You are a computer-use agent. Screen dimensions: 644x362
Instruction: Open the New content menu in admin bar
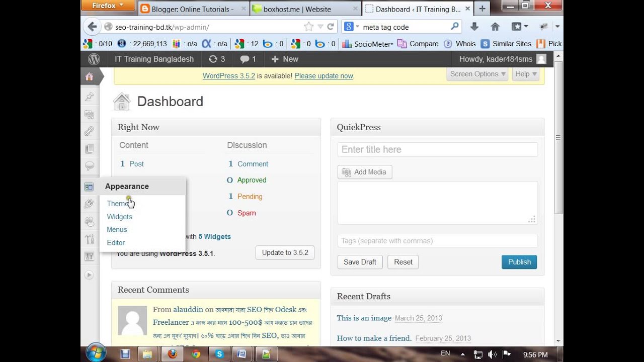click(x=285, y=59)
